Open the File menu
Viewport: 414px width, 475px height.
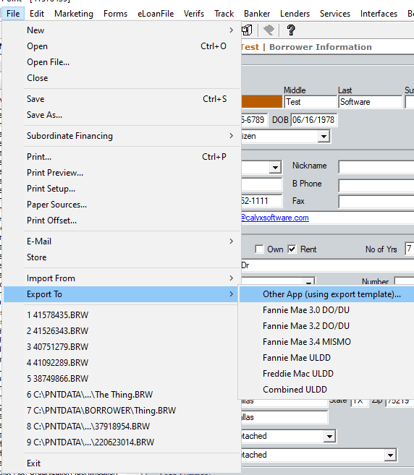[x=13, y=14]
